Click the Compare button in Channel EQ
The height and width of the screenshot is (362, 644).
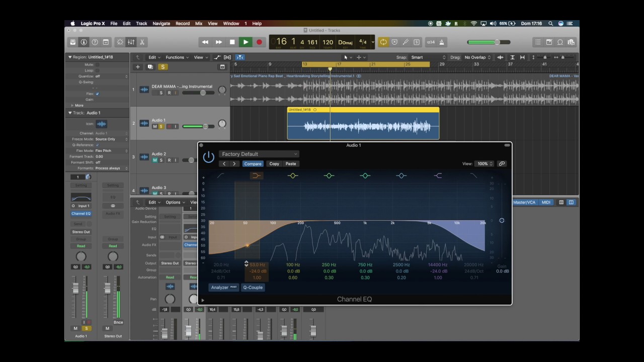pos(253,164)
